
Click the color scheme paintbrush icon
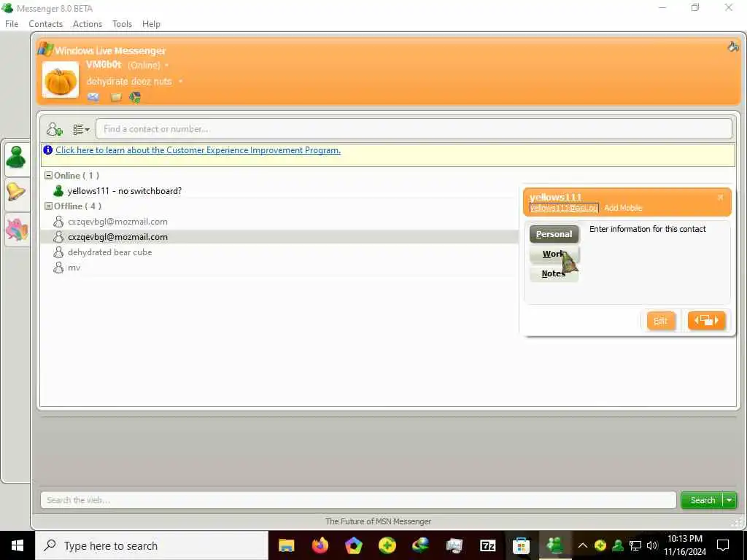click(x=732, y=47)
